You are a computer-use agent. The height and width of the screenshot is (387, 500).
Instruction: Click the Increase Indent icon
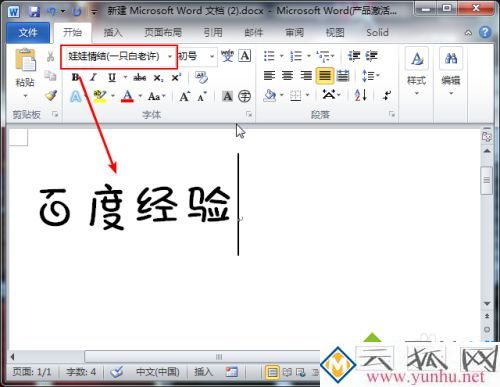(x=371, y=56)
